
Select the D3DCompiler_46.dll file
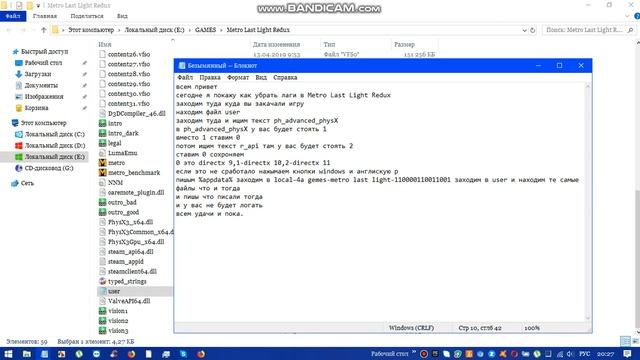click(136, 113)
